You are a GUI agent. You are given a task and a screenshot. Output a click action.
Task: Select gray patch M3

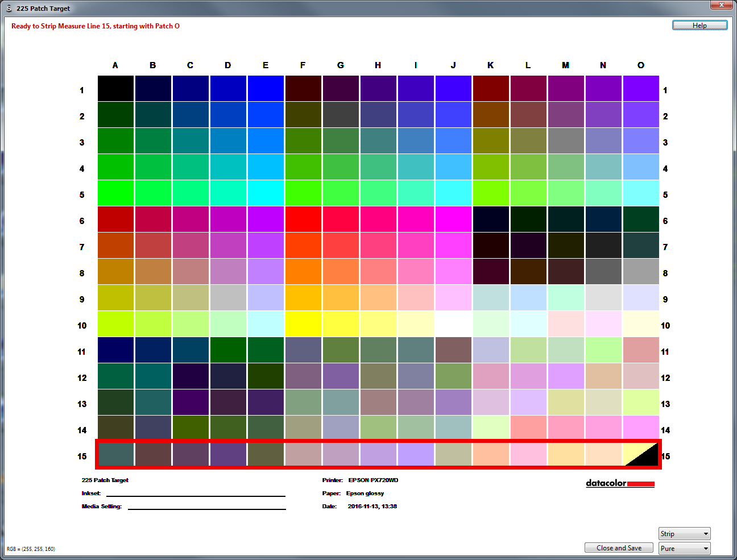pos(566,141)
